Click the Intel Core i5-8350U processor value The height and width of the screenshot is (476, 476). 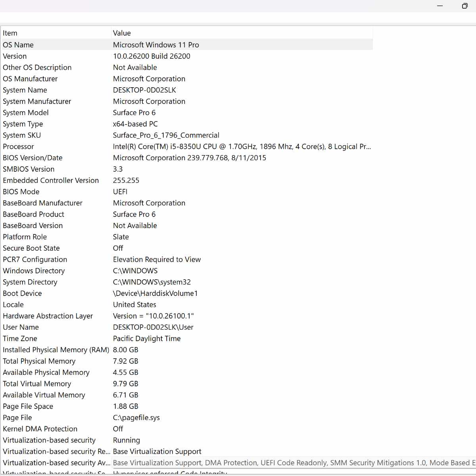242,147
